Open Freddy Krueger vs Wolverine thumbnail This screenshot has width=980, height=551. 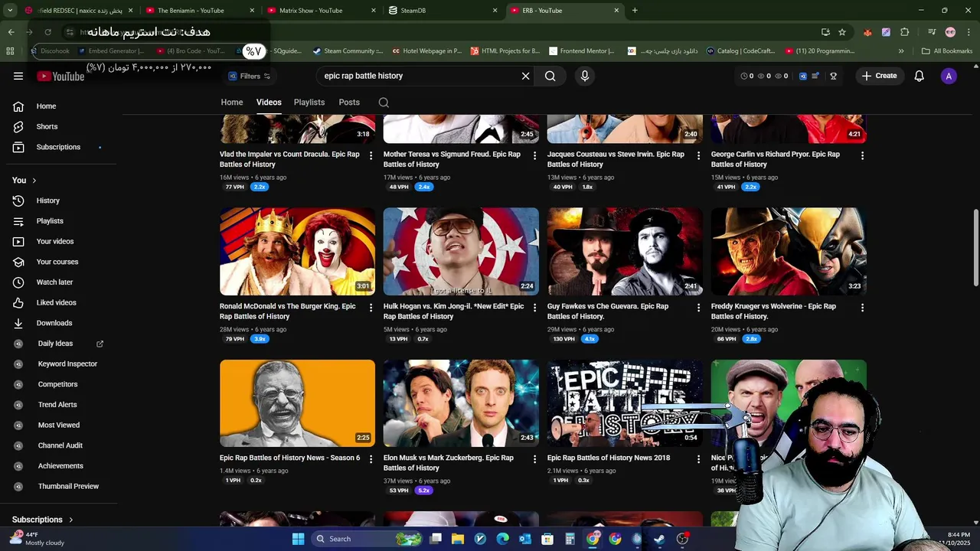pos(789,251)
